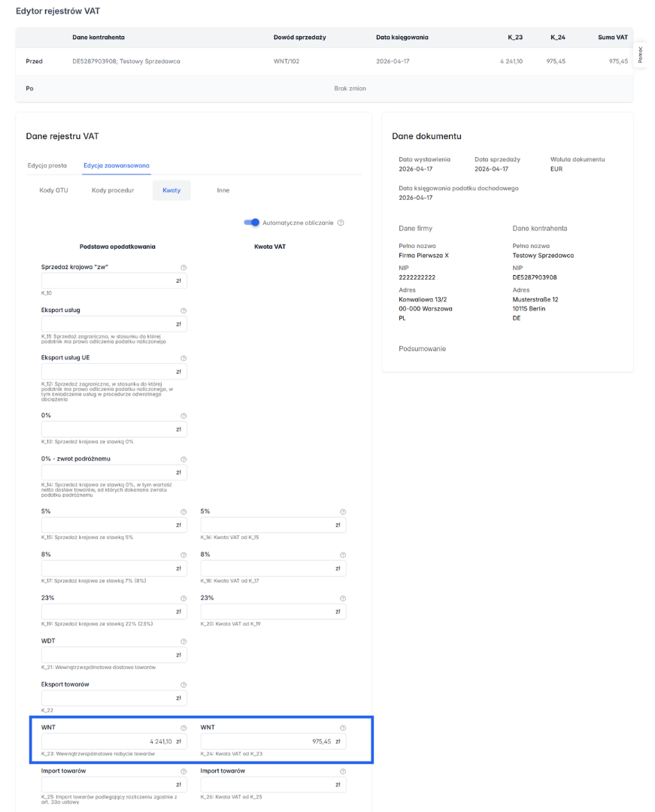Select the Kwoty section button
655x812 pixels.
(x=171, y=190)
